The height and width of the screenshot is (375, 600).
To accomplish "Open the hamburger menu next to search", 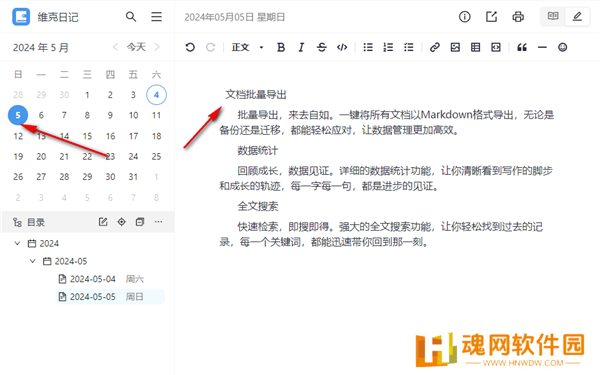I will pyautogui.click(x=156, y=17).
